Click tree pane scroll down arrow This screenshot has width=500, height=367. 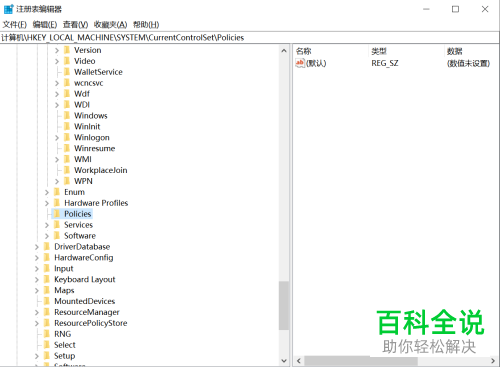pyautogui.click(x=284, y=361)
